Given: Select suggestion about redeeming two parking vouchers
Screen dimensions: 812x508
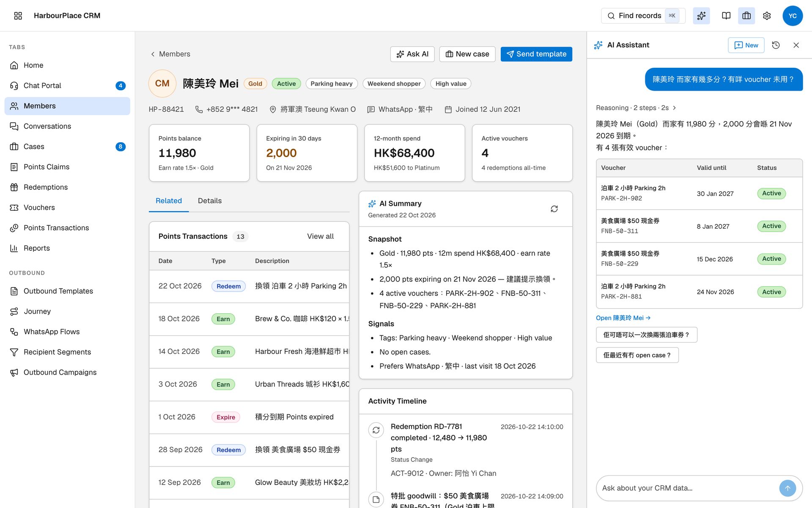Looking at the screenshot, I should (647, 335).
